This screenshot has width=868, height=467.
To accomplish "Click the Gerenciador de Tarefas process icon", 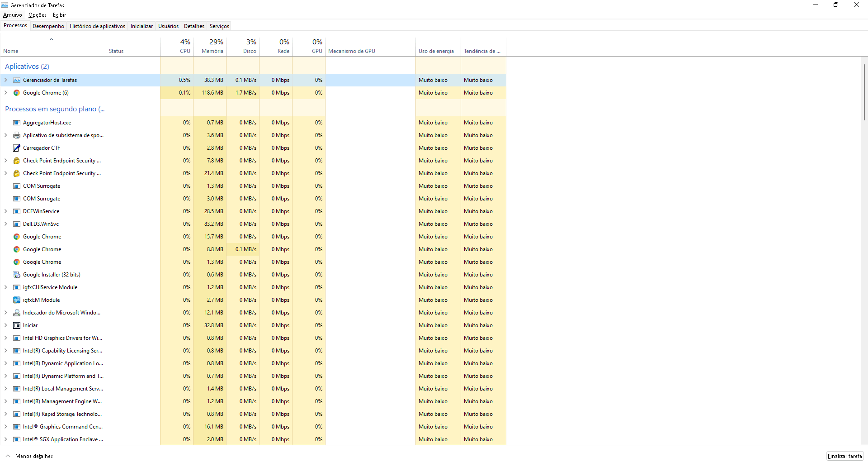I will (17, 80).
